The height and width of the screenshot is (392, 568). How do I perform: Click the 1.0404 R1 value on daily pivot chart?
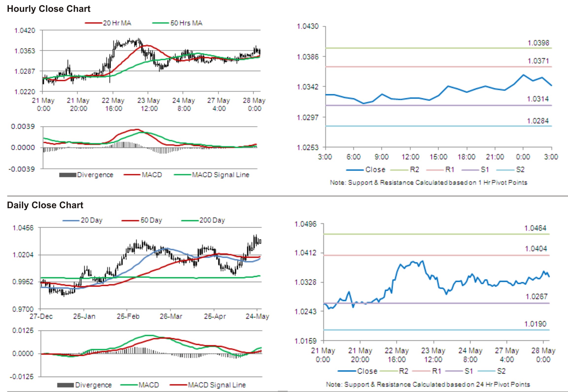point(536,249)
